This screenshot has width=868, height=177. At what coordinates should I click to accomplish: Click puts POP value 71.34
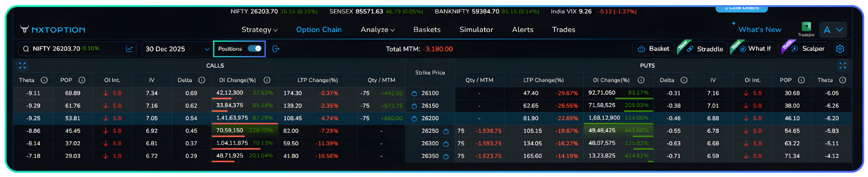[x=792, y=156]
